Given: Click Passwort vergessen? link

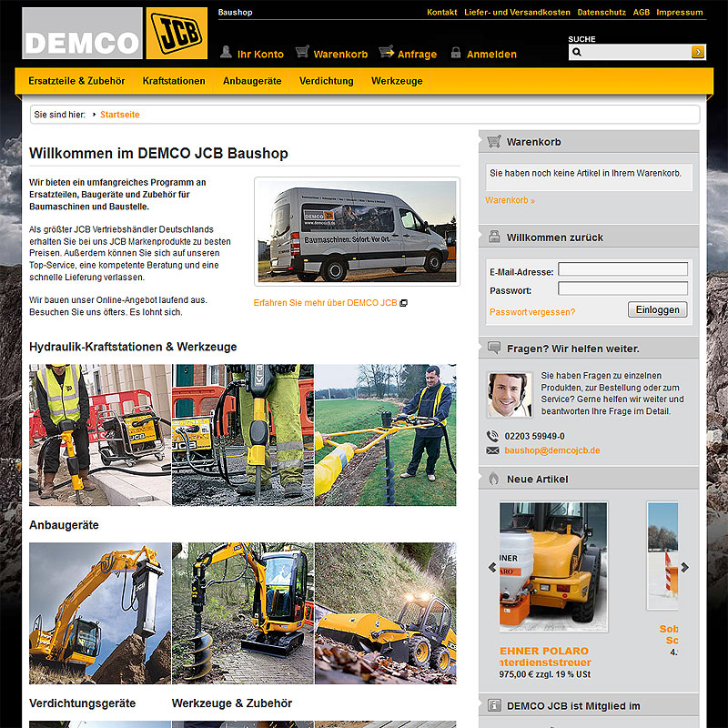Looking at the screenshot, I should coord(532,312).
